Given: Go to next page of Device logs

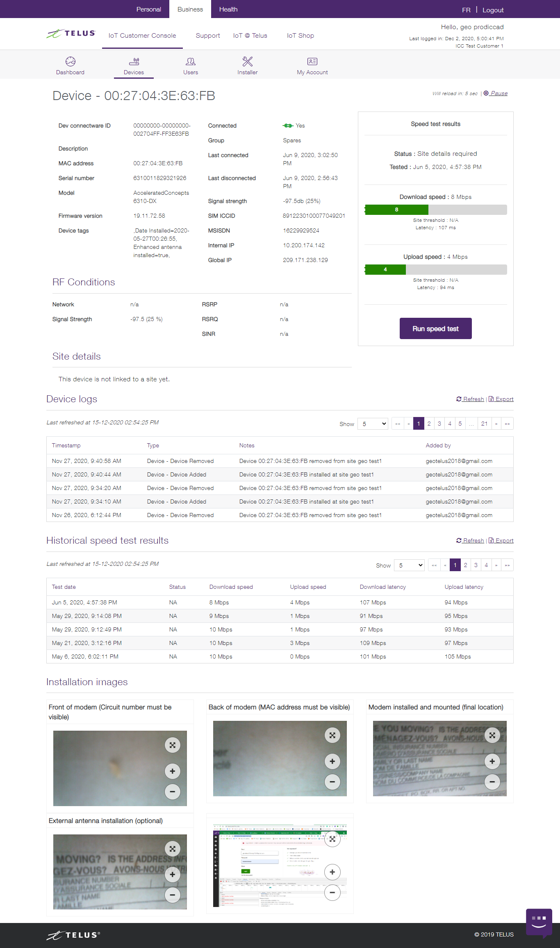Looking at the screenshot, I should pos(496,424).
